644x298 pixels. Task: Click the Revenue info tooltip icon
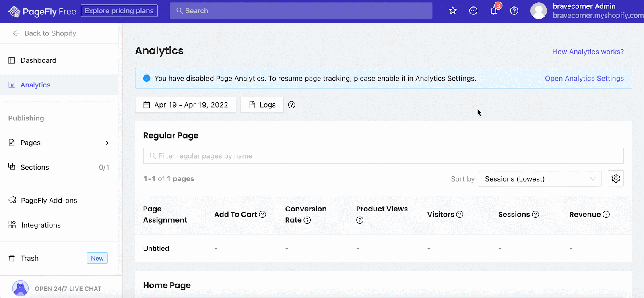(x=606, y=215)
